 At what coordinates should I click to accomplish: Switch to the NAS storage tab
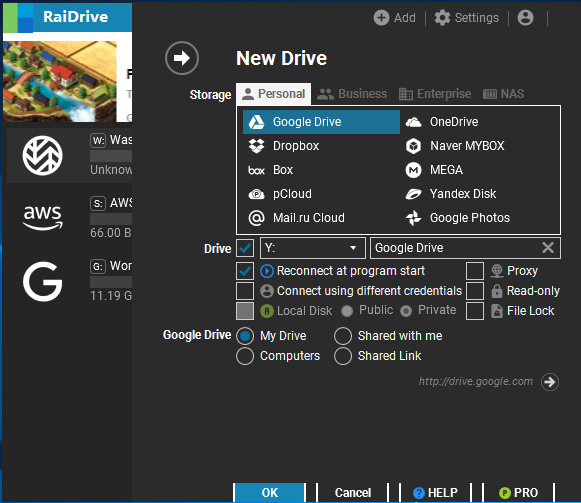504,94
